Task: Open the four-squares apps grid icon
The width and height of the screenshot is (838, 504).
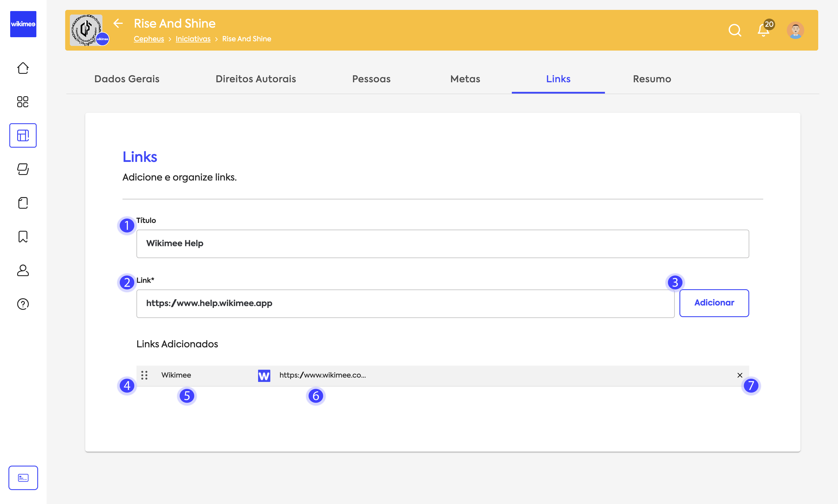Action: point(23,101)
